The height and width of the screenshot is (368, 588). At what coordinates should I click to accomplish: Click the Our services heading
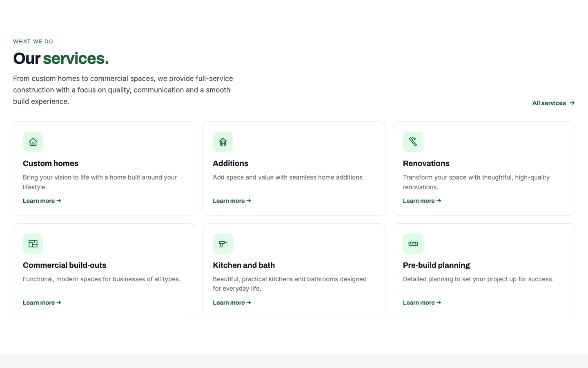click(x=61, y=58)
